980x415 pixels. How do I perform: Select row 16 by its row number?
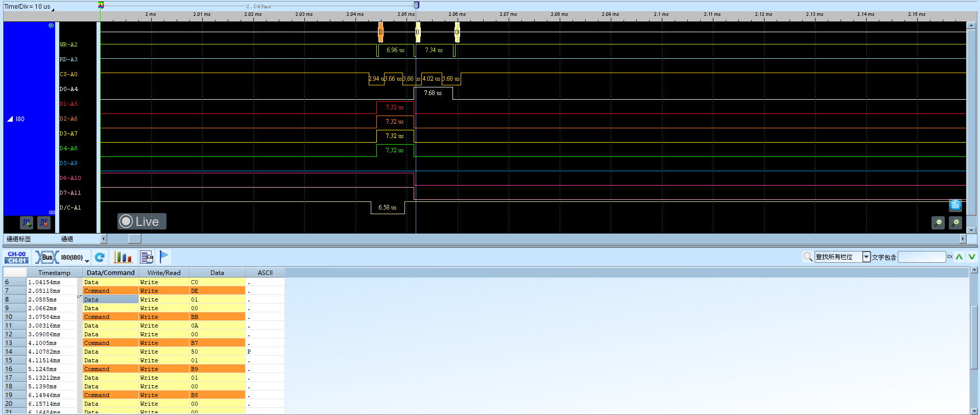coord(15,369)
